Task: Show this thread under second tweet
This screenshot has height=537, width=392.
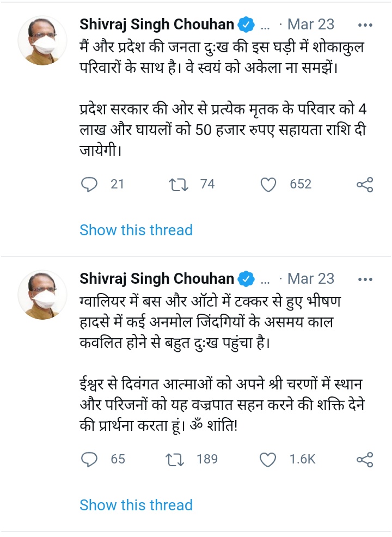Action: (x=136, y=505)
